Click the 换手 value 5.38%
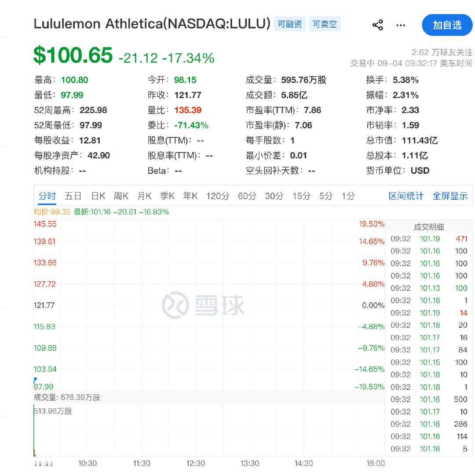Viewport: 475px width, 476px height. tap(406, 80)
